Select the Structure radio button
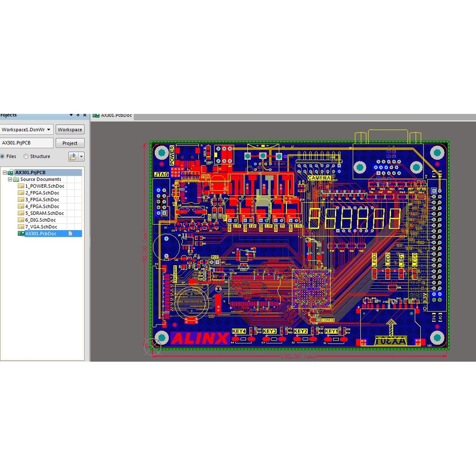This screenshot has width=476, height=476. pyautogui.click(x=26, y=156)
